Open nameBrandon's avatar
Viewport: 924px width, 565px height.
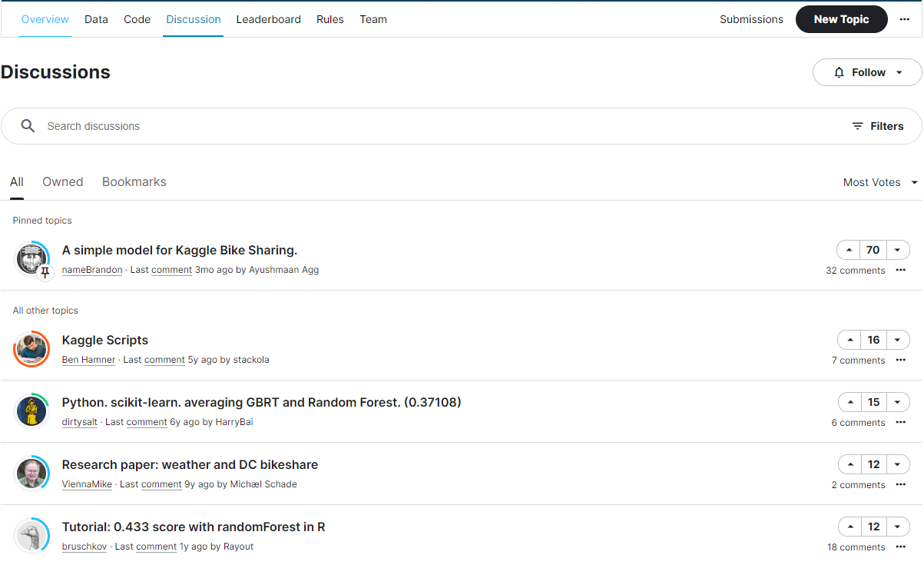coord(32,259)
